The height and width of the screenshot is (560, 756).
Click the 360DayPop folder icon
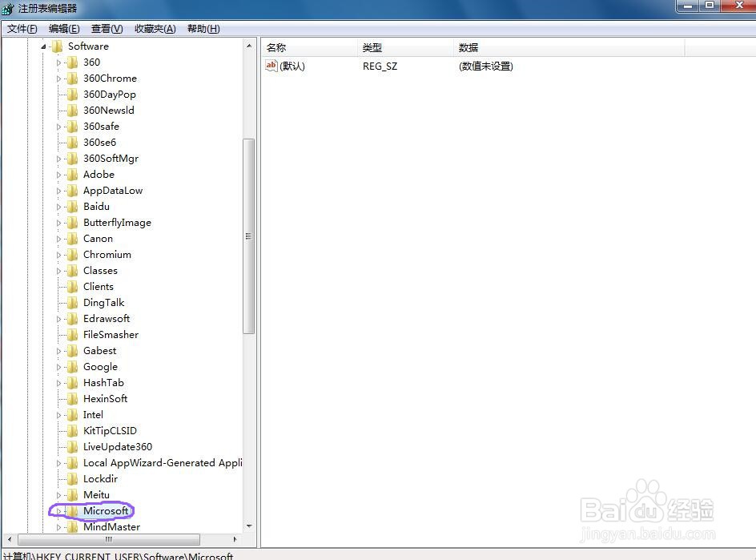tap(72, 95)
